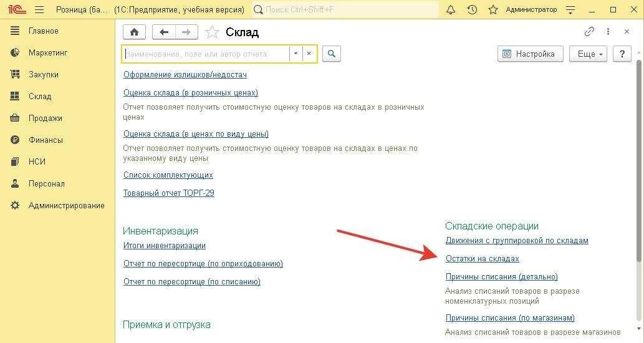This screenshot has width=644, height=343.
Task: Click the Маркетинг pie chart icon
Action: 15,52
